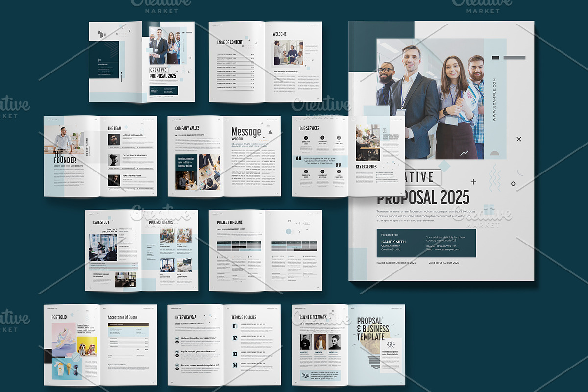Select the team member name "MATTHEW SMITH"
588x392 pixels.
click(132, 175)
